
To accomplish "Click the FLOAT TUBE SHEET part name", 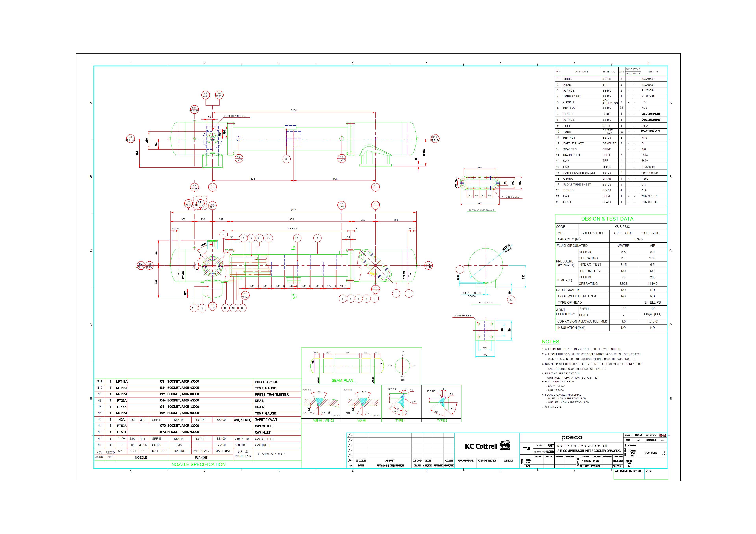I will tap(577, 184).
